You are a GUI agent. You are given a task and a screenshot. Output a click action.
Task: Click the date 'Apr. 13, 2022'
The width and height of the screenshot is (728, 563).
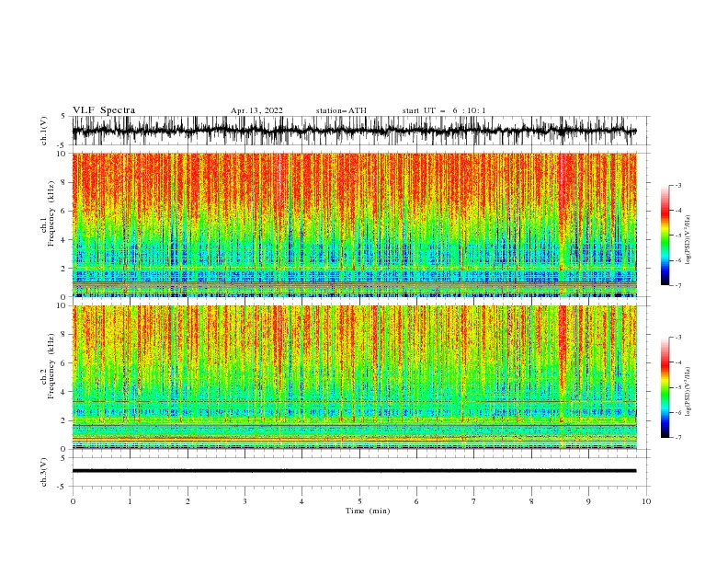(x=256, y=110)
